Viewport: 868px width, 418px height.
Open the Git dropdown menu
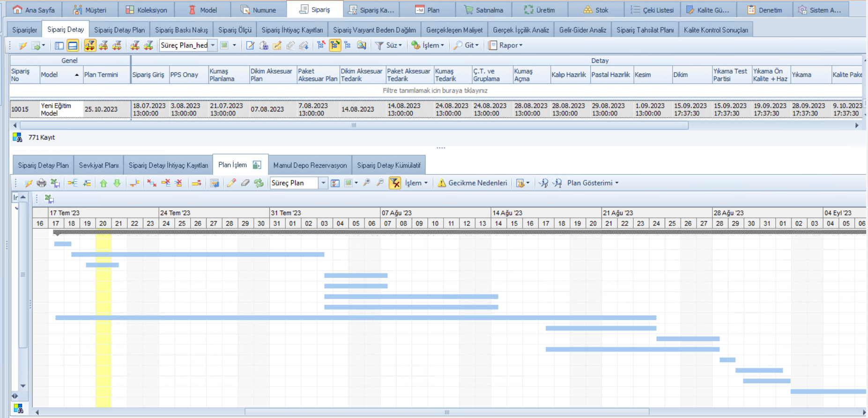coord(467,45)
